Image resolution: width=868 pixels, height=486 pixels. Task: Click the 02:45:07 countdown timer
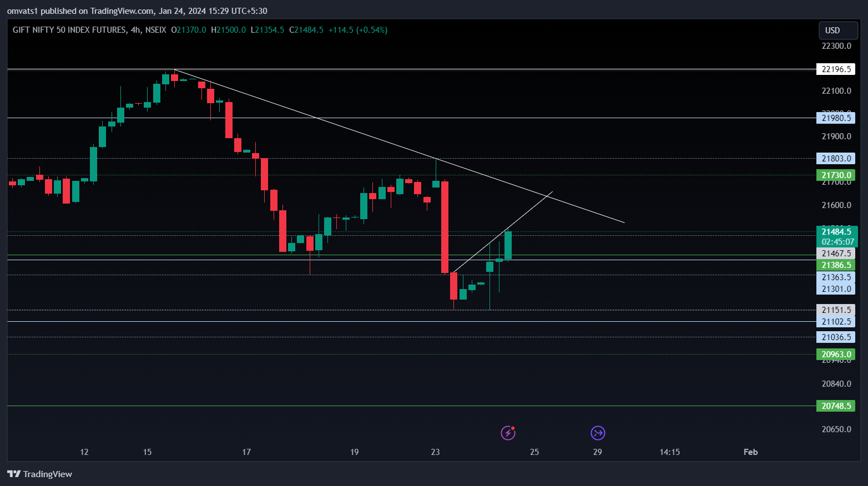coord(837,242)
